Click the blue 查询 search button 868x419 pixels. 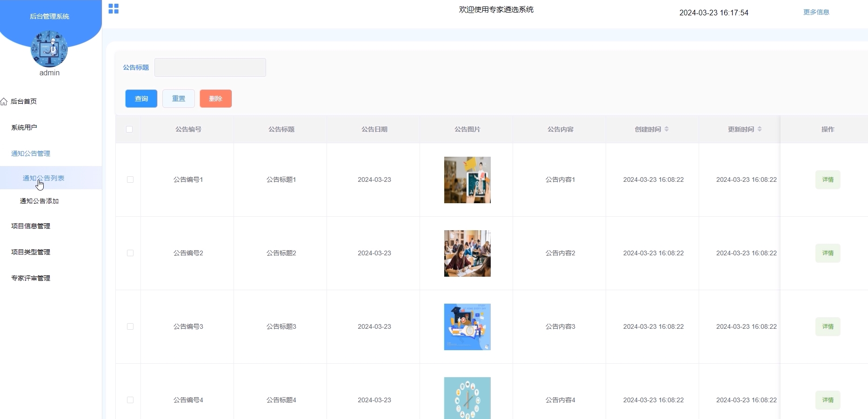141,99
